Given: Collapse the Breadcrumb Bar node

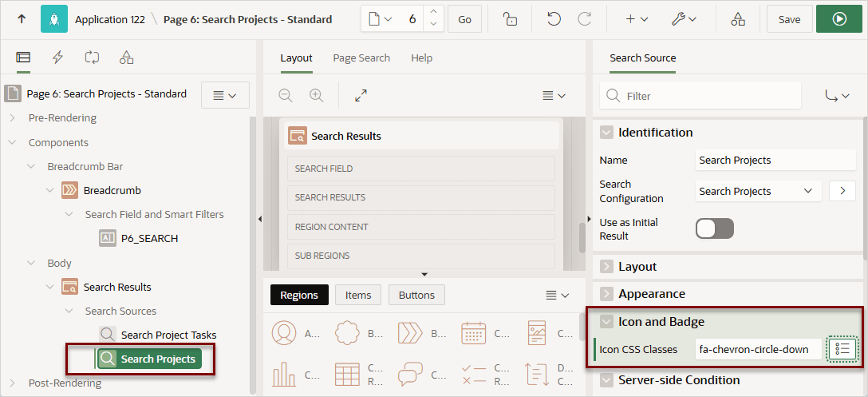Looking at the screenshot, I should pos(31,166).
